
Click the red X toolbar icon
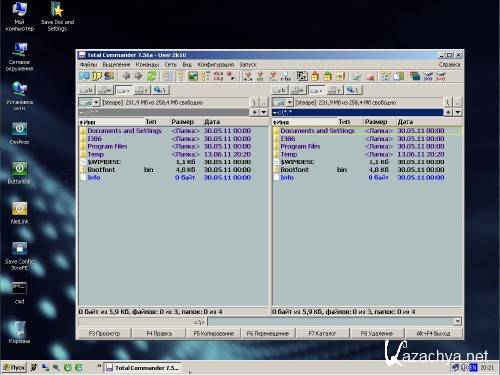pyautogui.click(x=371, y=77)
